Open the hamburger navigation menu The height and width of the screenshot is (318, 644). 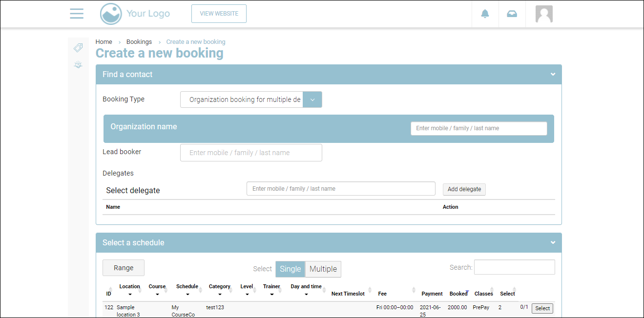77,14
